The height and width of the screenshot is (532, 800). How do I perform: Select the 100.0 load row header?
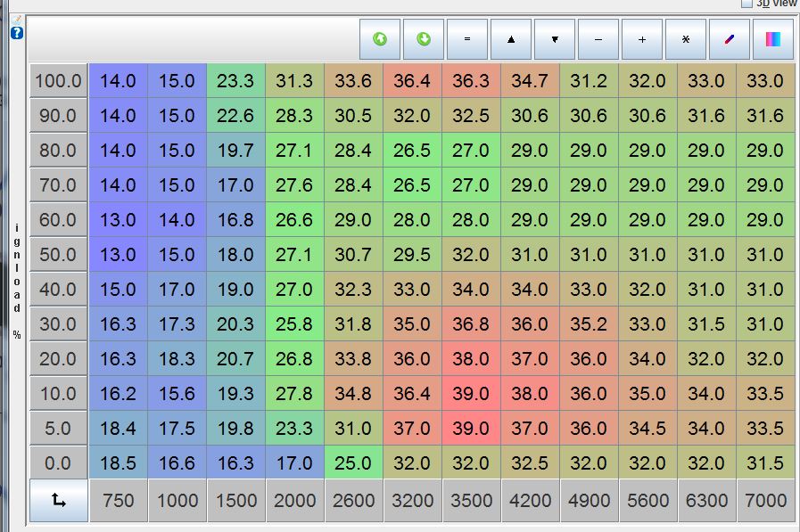tap(58, 81)
